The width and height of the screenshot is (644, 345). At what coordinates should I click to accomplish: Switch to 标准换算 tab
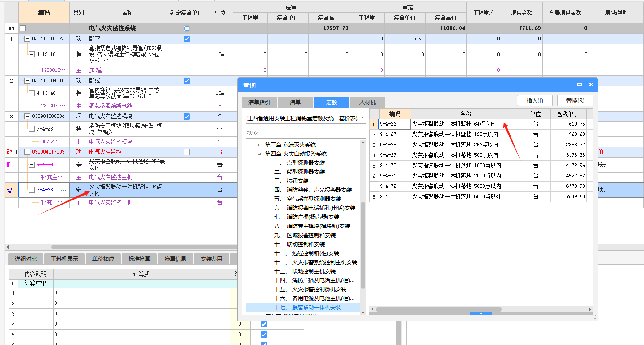139,259
